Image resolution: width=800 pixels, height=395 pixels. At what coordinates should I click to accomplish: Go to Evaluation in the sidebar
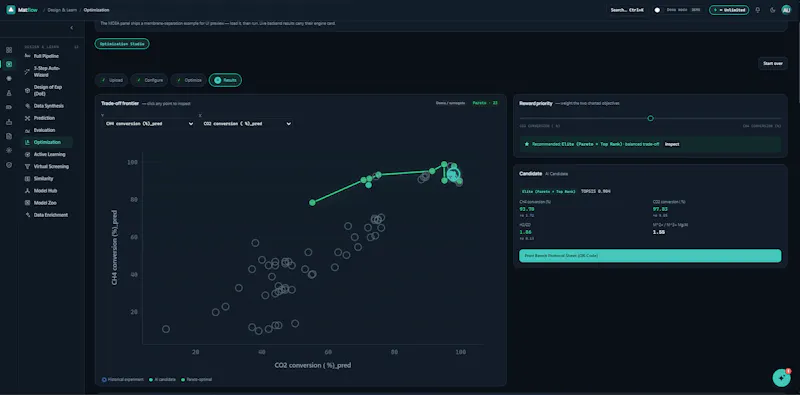pos(44,130)
